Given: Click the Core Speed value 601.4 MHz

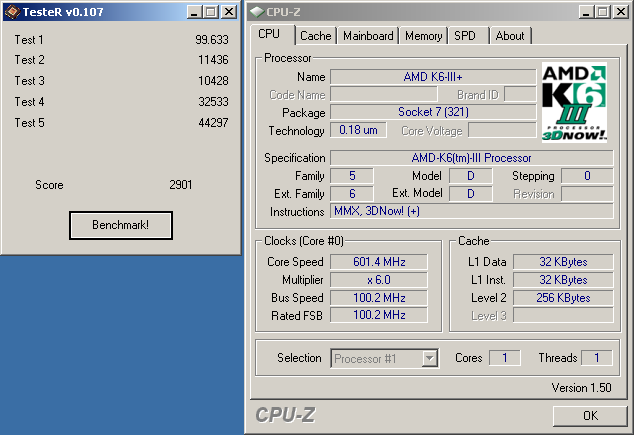Looking at the screenshot, I should [x=379, y=262].
